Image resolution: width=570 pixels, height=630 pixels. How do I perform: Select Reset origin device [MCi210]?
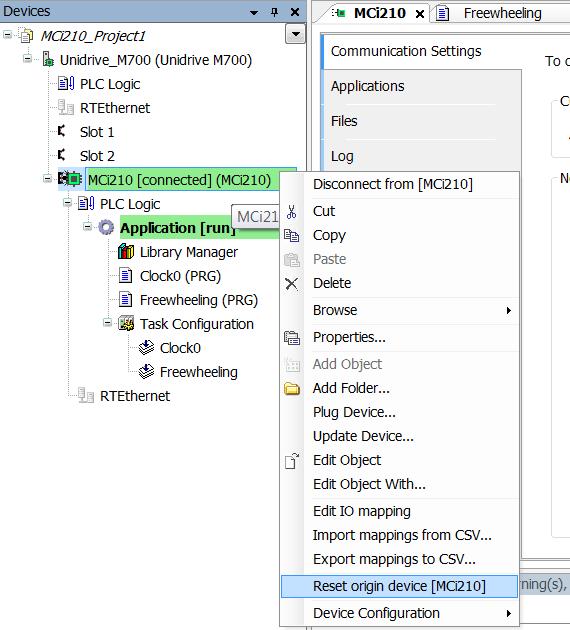400,586
